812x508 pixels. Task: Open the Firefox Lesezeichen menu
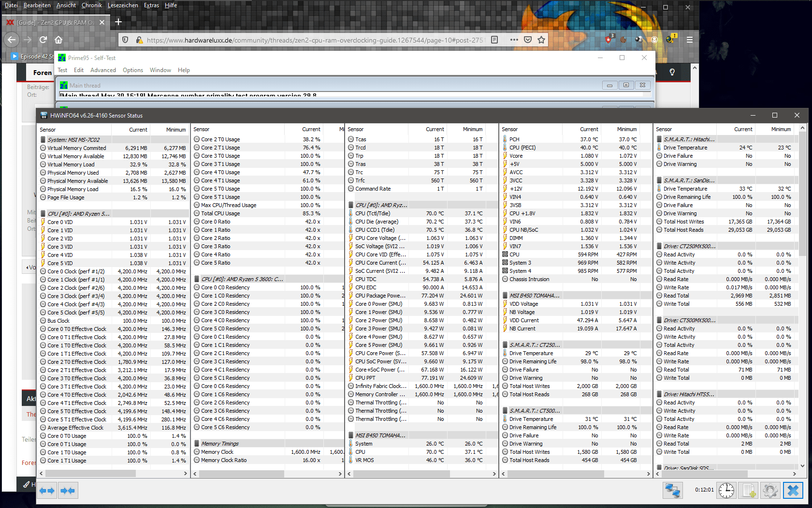[123, 5]
